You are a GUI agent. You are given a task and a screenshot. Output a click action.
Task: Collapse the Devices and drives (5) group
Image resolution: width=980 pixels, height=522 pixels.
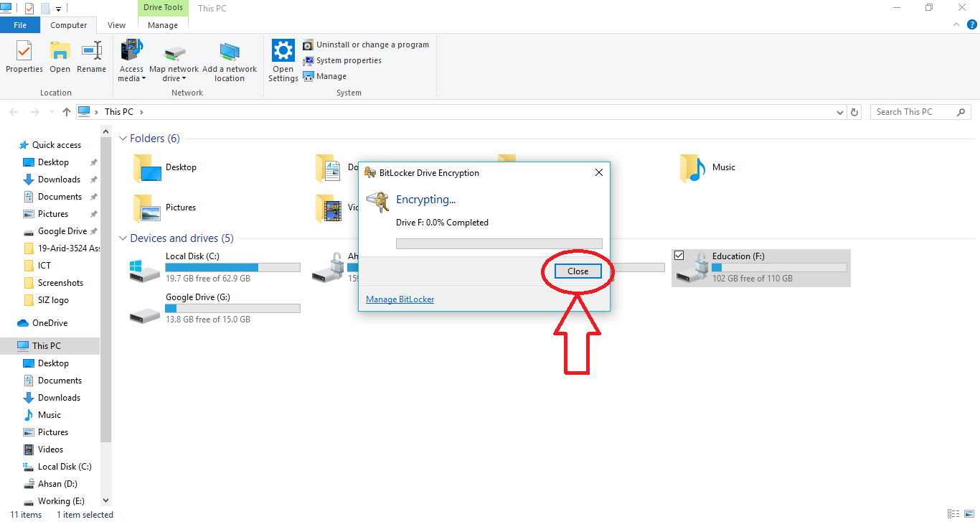pyautogui.click(x=123, y=238)
